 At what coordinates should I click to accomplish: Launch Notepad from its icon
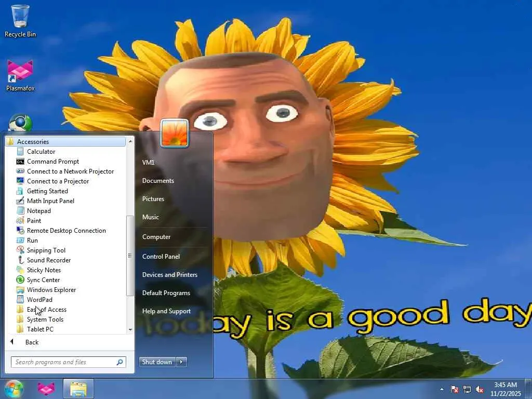click(x=20, y=211)
